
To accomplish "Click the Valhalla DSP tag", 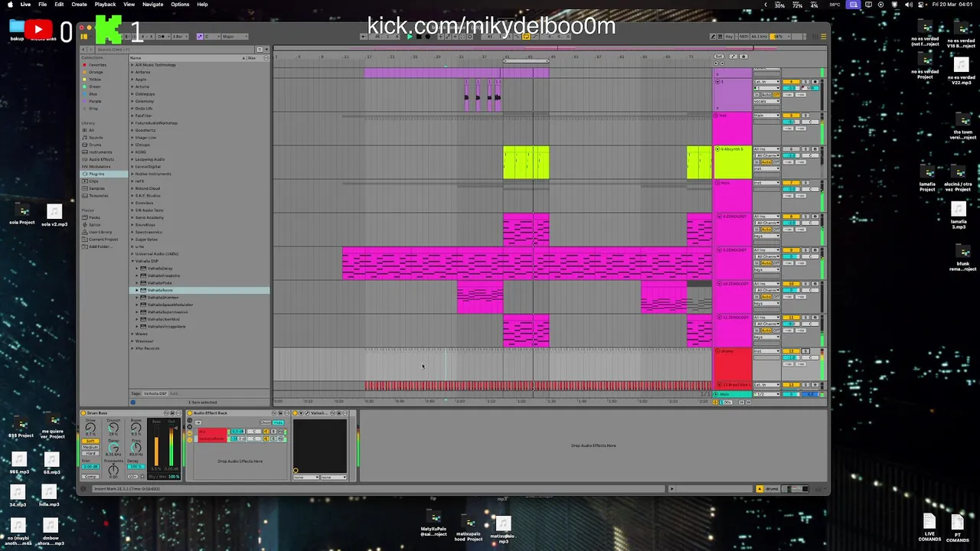I will 155,393.
